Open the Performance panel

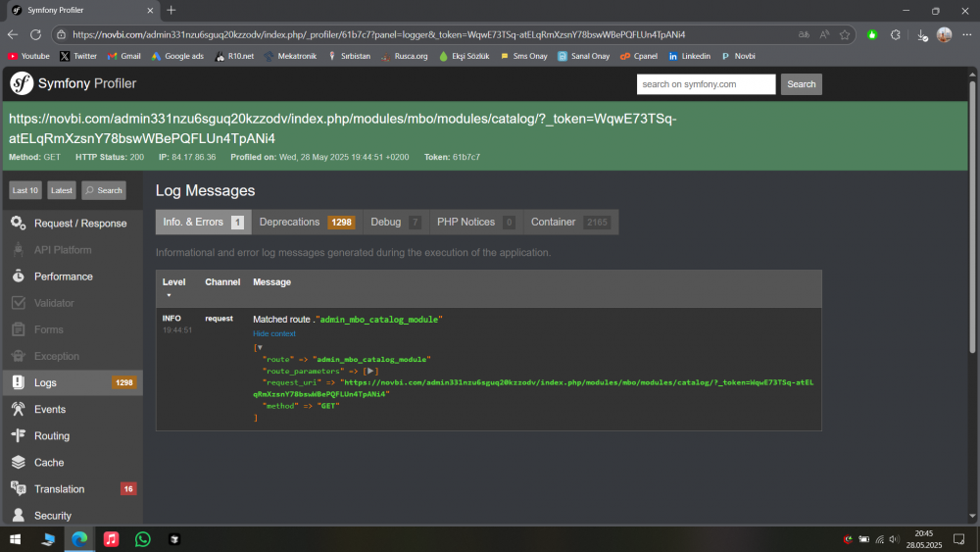pos(73,276)
